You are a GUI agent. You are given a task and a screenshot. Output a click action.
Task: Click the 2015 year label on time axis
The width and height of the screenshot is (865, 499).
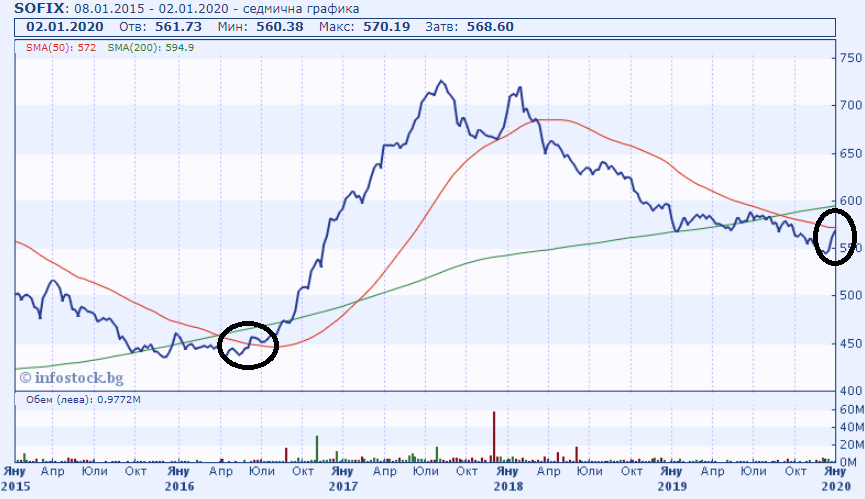point(15,486)
